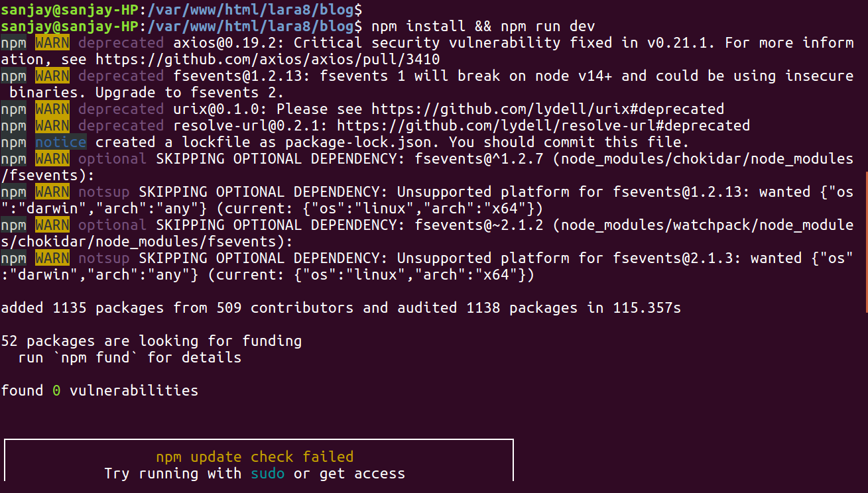Click the 'urix@0.1.0:' package name
This screenshot has width=868, height=493.
tap(221, 109)
